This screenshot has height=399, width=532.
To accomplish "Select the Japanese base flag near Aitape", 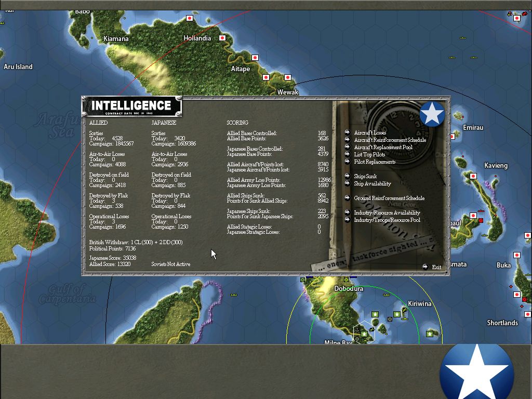I will pyautogui.click(x=255, y=58).
